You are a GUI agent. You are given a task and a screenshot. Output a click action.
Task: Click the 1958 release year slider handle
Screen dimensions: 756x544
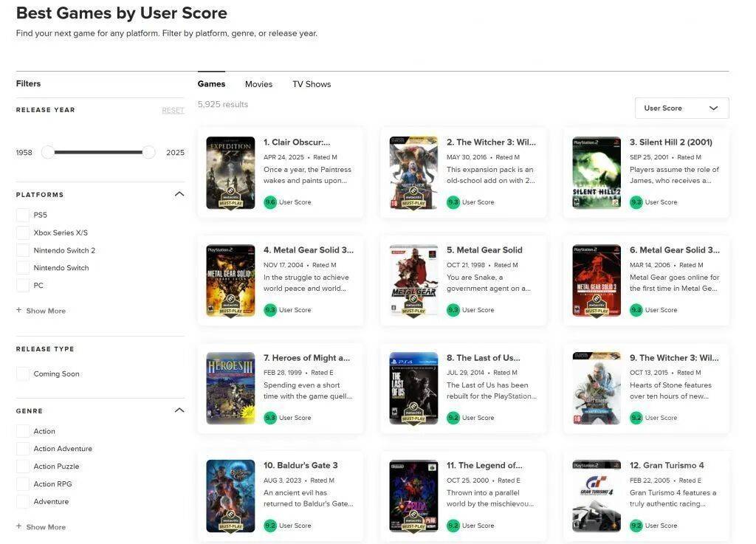48,152
